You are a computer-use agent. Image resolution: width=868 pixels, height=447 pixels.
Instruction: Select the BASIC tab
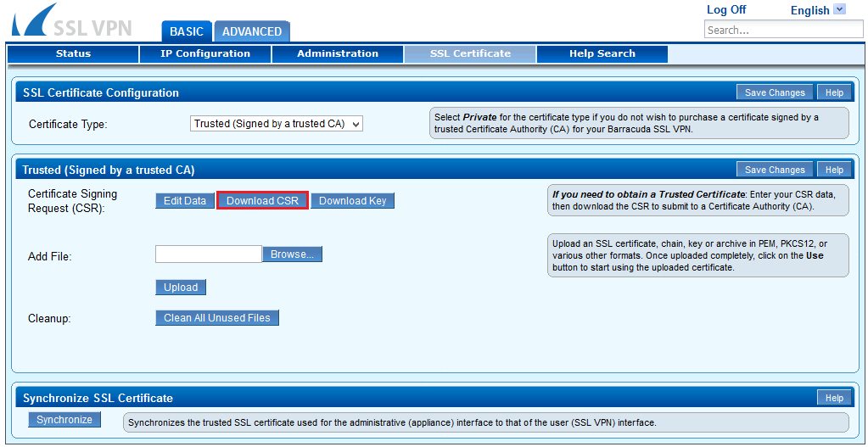(x=186, y=31)
